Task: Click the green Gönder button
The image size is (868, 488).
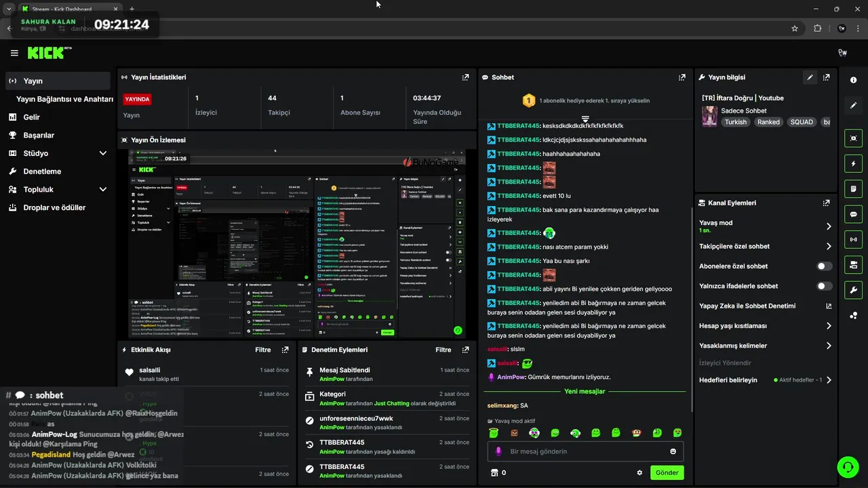Action: pos(667,472)
